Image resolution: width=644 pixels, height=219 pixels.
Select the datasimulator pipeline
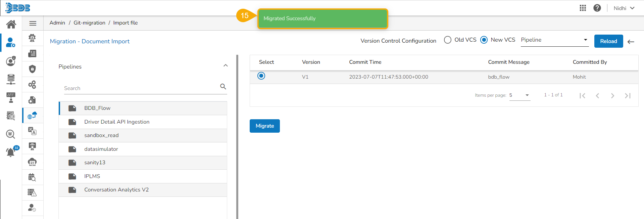click(143, 149)
